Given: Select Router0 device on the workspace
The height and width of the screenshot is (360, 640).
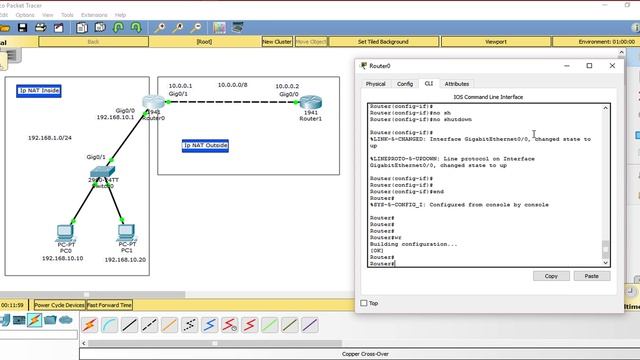Looking at the screenshot, I should click(x=153, y=102).
